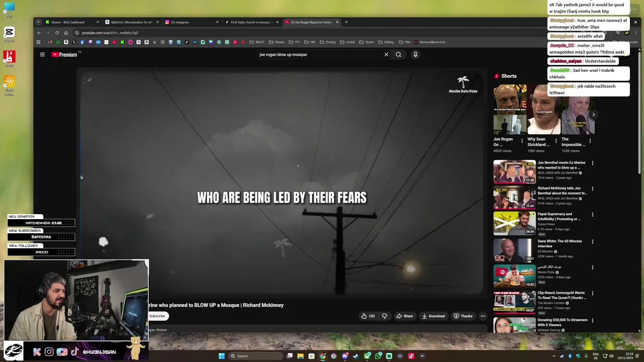644x362 pixels.
Task: Open TikTok app from taskbar
Action: [411, 356]
